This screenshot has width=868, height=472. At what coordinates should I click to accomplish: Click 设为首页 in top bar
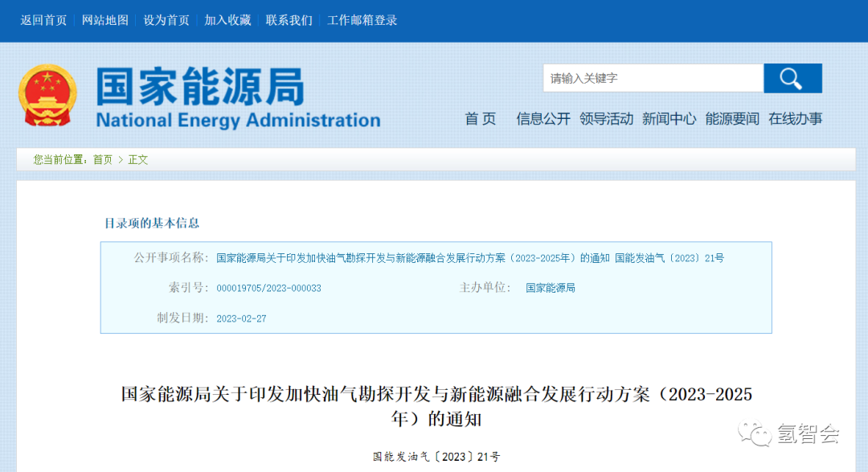166,20
